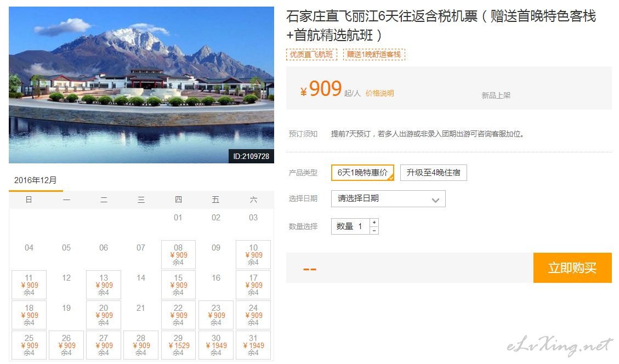
Task: Pick December 08 priced ¥909
Action: click(178, 255)
